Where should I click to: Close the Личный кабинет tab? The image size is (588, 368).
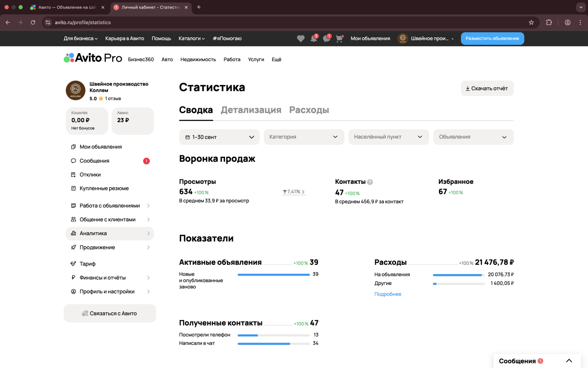pos(186,7)
